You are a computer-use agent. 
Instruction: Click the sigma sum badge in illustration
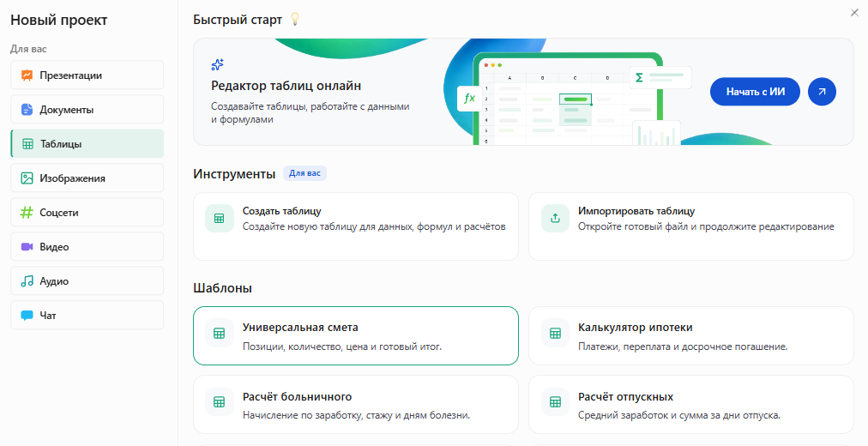[x=660, y=77]
